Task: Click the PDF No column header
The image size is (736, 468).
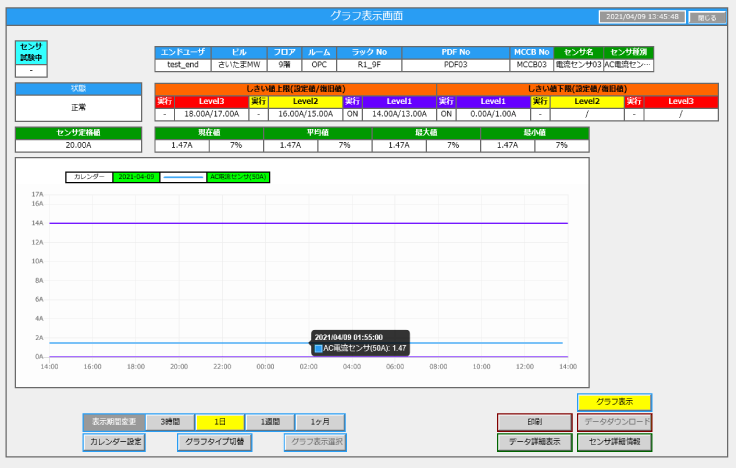Action: click(x=456, y=52)
